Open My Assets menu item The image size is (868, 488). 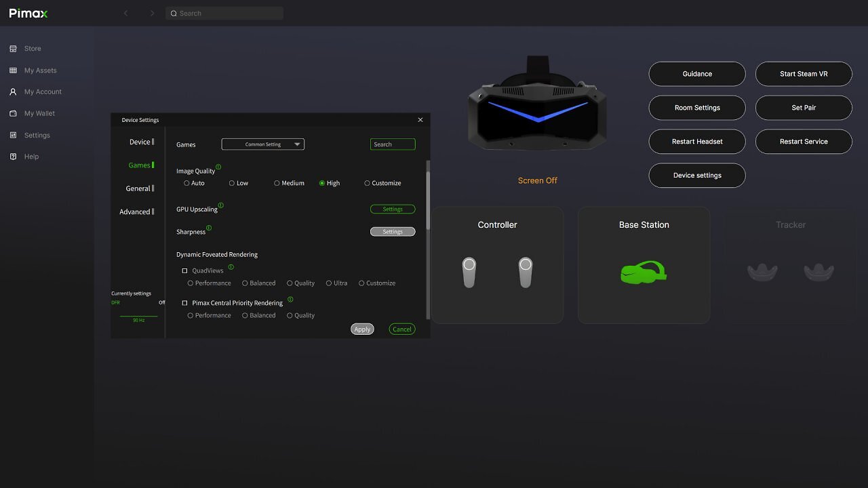[41, 70]
